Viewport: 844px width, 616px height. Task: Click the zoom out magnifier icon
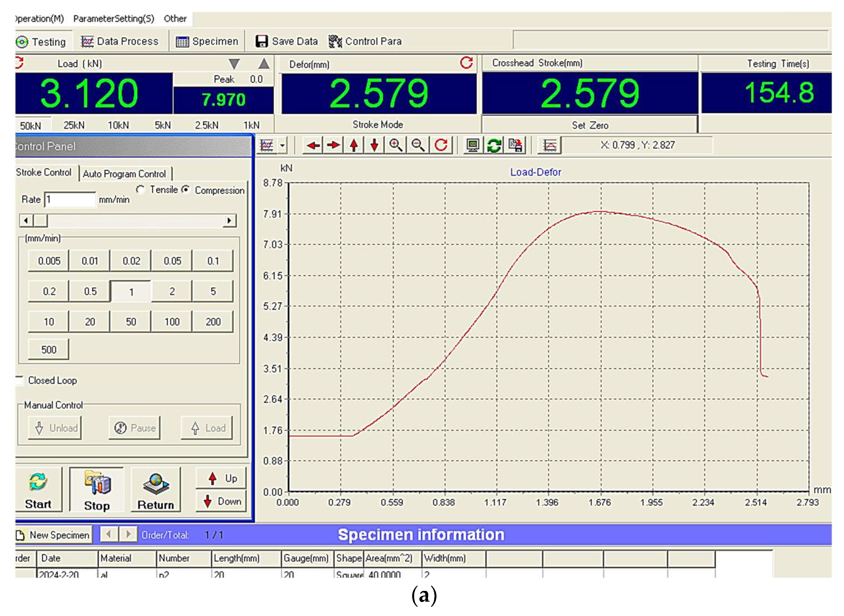pyautogui.click(x=418, y=145)
